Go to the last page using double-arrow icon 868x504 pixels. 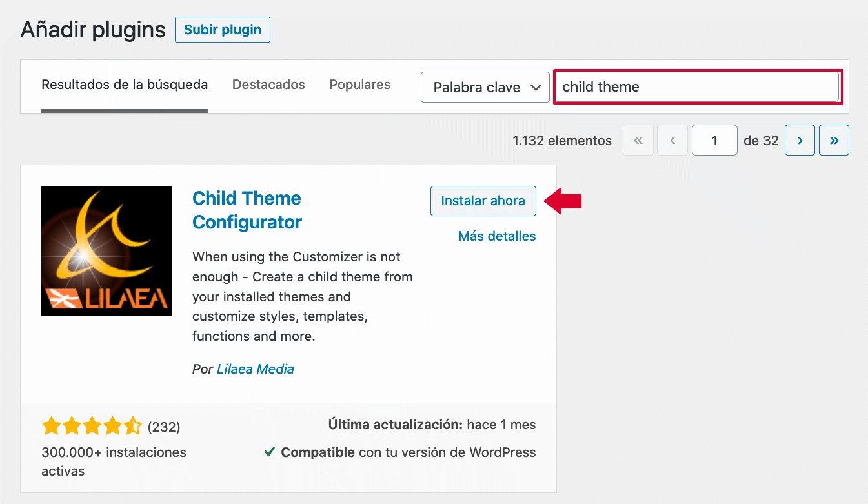click(x=834, y=140)
